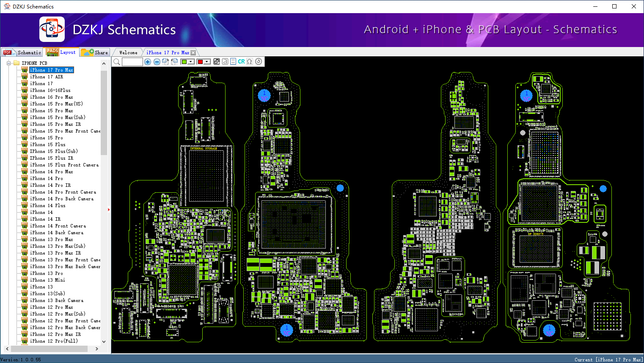Open iPhone 13 Back Camera entry
The image size is (644, 363).
click(57, 300)
